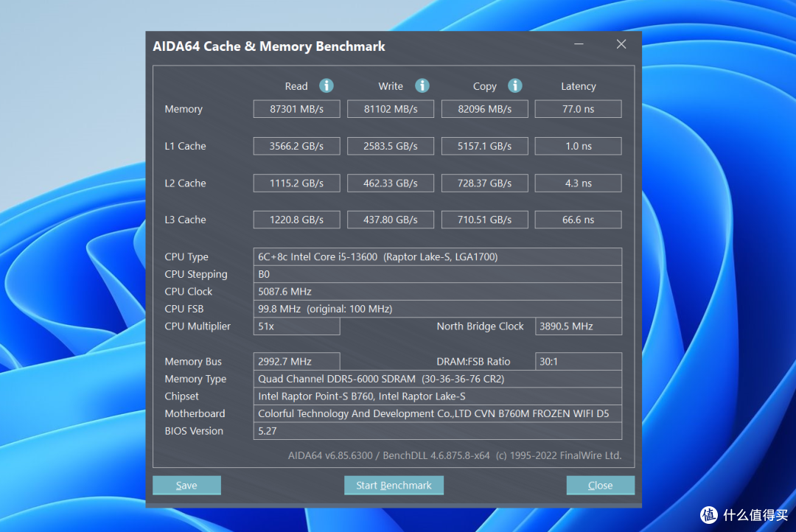The width and height of the screenshot is (796, 532).
Task: Click CPU Type field Intel Core i5-13600
Action: point(438,257)
